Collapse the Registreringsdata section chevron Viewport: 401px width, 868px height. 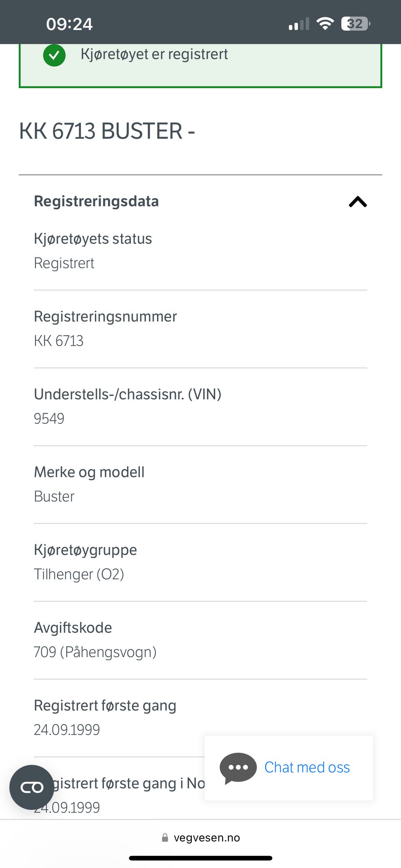click(358, 202)
